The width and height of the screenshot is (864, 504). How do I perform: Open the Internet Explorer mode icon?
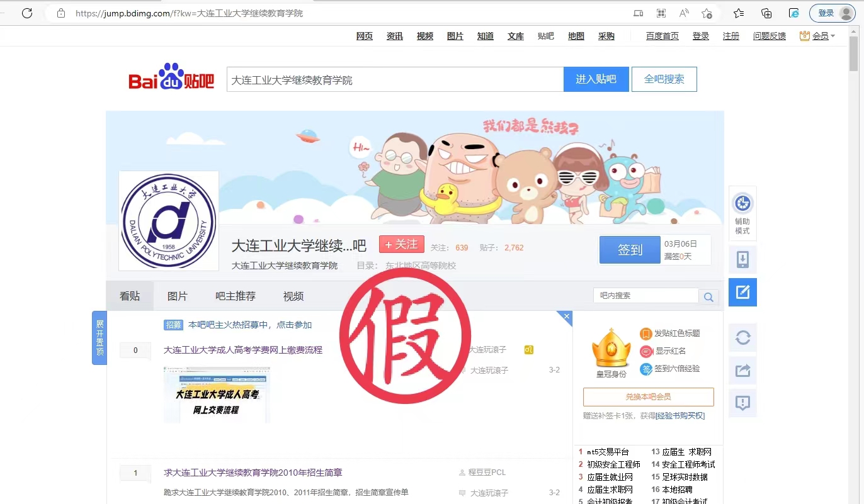tap(795, 13)
